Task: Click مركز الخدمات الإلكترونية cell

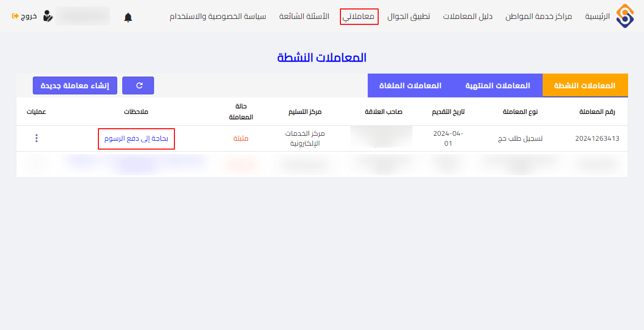Action: (305, 139)
